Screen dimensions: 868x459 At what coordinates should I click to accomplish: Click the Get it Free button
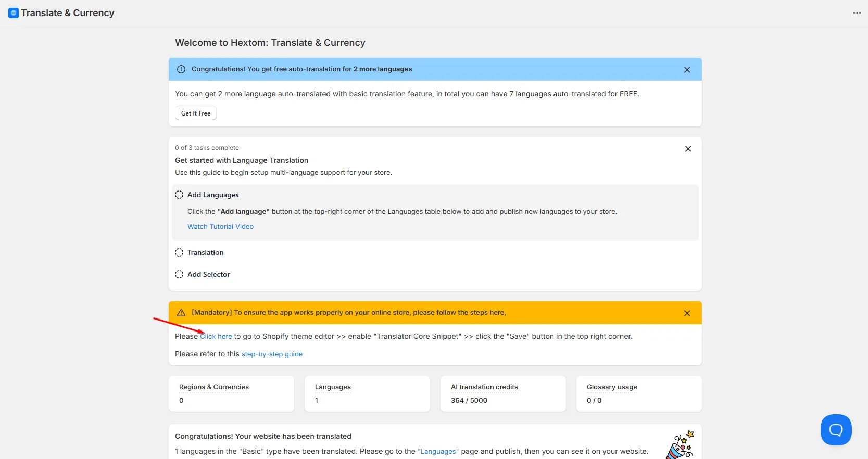[196, 113]
